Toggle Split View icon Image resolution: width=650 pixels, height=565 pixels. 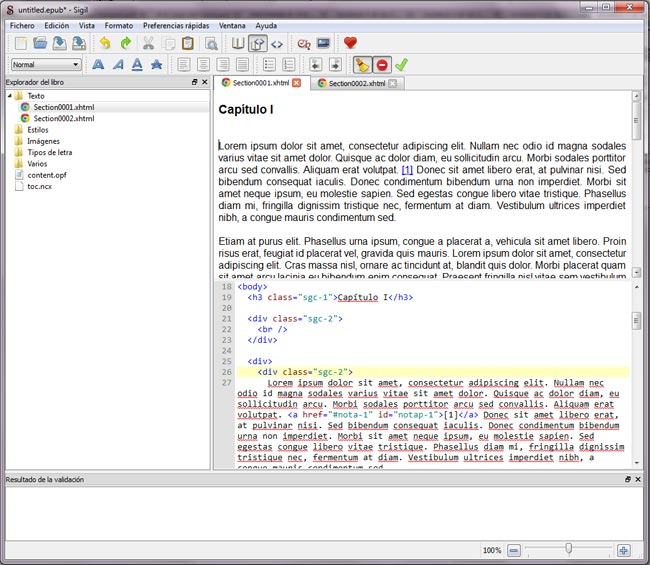(258, 43)
